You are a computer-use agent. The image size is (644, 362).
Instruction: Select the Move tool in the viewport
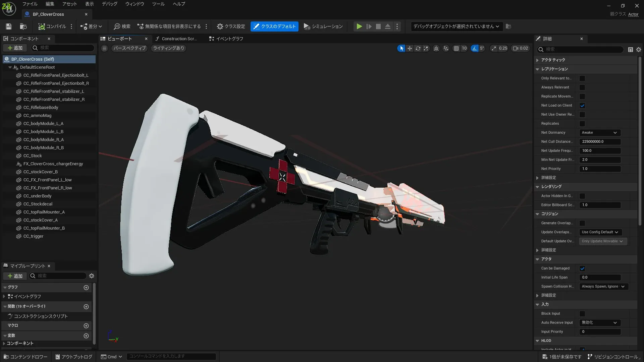click(x=410, y=48)
